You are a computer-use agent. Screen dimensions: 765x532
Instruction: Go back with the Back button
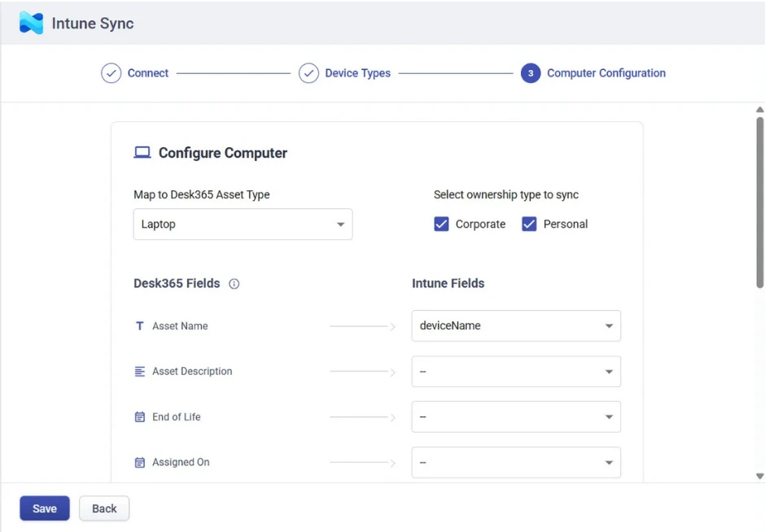(104, 508)
